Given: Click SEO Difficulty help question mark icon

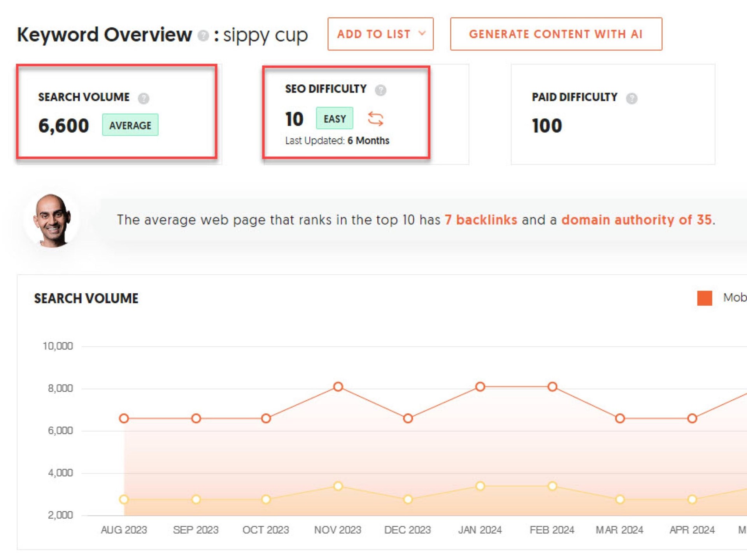Looking at the screenshot, I should click(381, 90).
